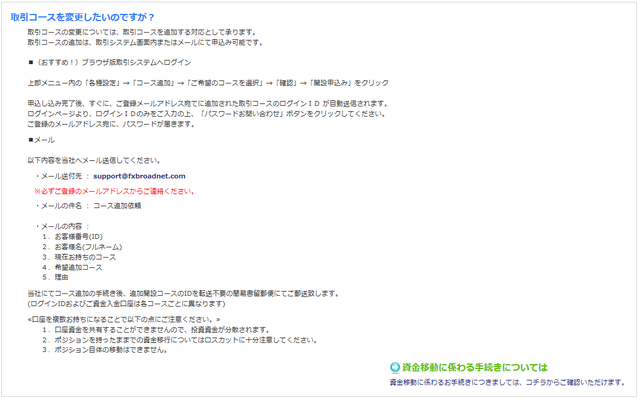Select the line ご登録のメールアドレス宛に、パスワードが届きます。

(x=111, y=124)
